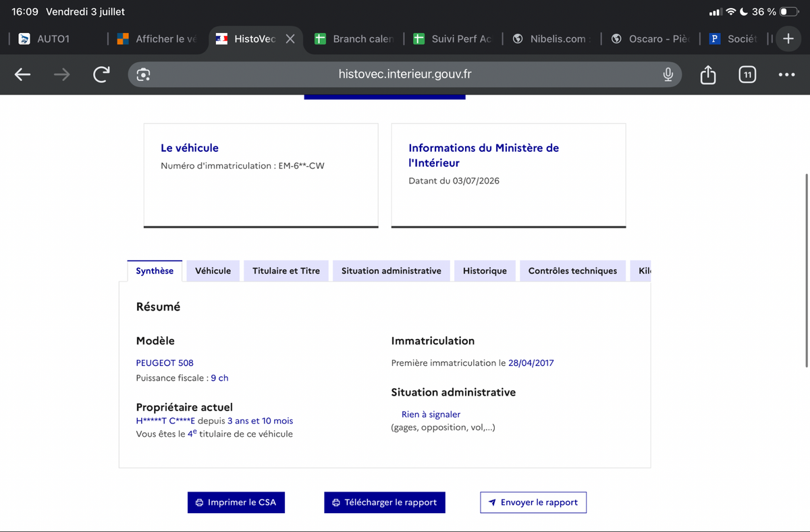Add a new tab with plus icon

[x=788, y=38]
